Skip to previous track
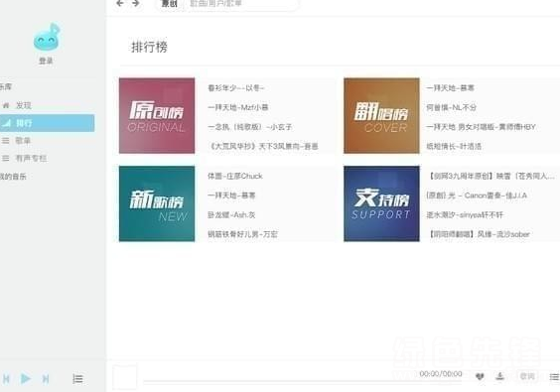The image size is (560, 392). coord(6,378)
